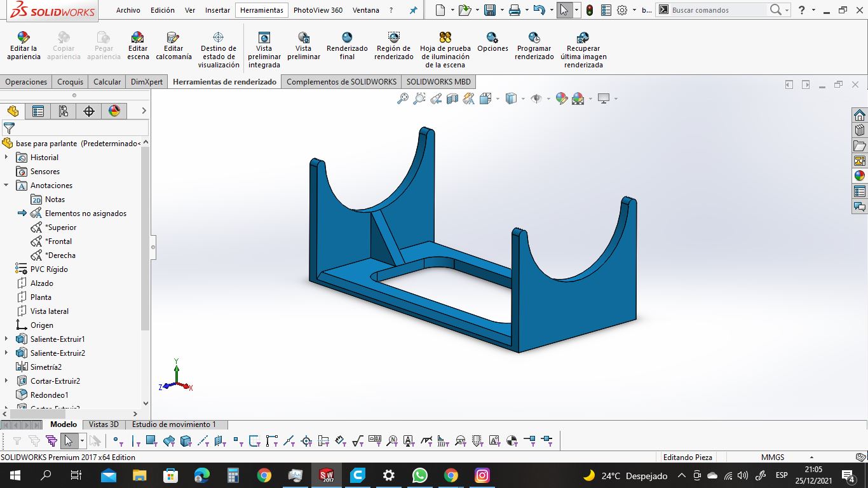
Task: Switch to PropertyManager tab icon
Action: (38, 111)
